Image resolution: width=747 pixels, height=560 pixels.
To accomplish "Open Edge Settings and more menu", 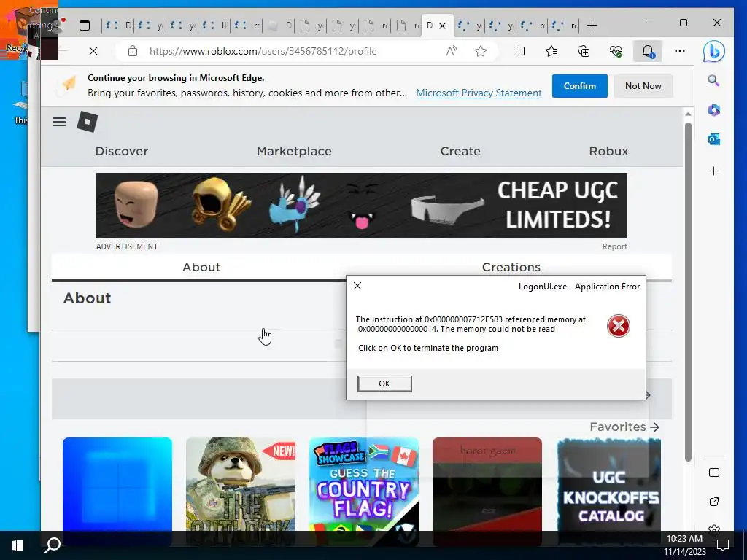I will coord(680,51).
